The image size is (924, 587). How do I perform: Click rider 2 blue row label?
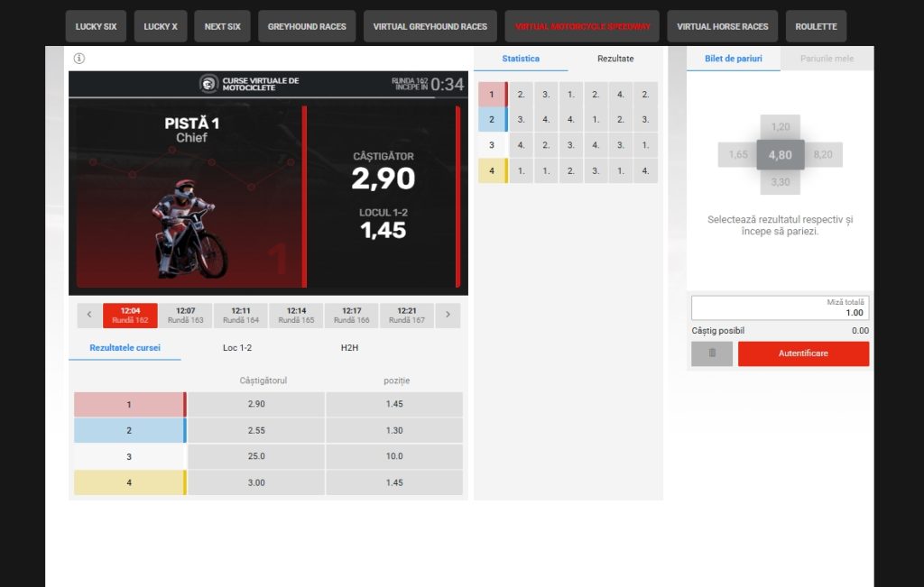(x=130, y=430)
